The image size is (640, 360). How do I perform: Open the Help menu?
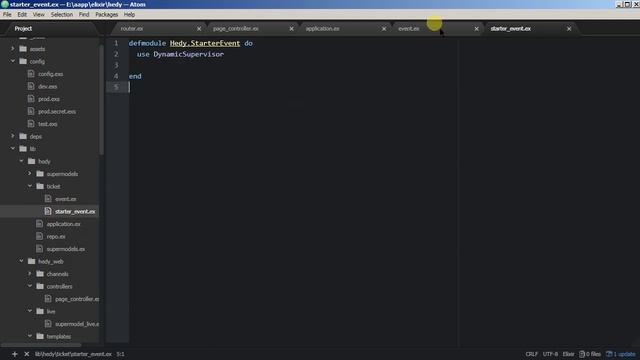click(129, 14)
